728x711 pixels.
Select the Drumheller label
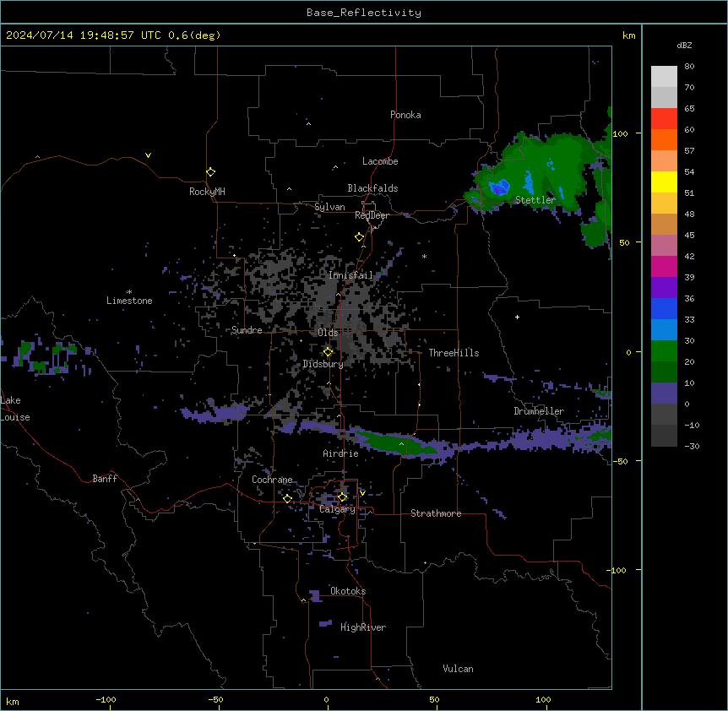point(539,411)
